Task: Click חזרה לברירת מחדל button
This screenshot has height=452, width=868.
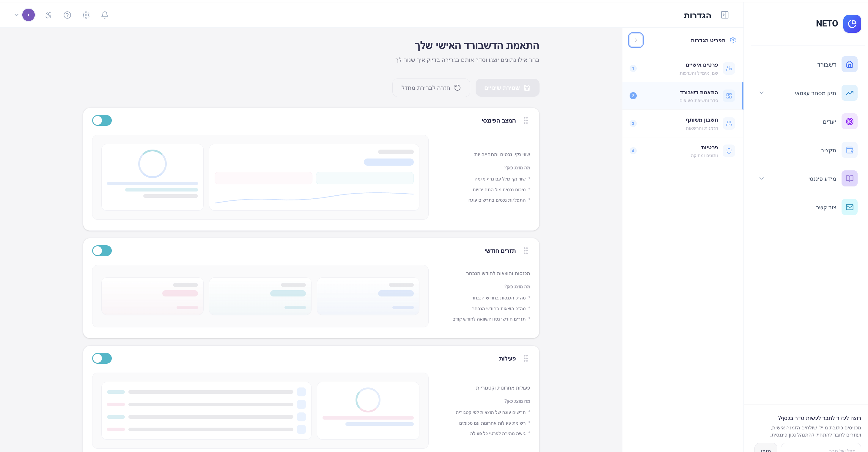Action: pos(431,88)
